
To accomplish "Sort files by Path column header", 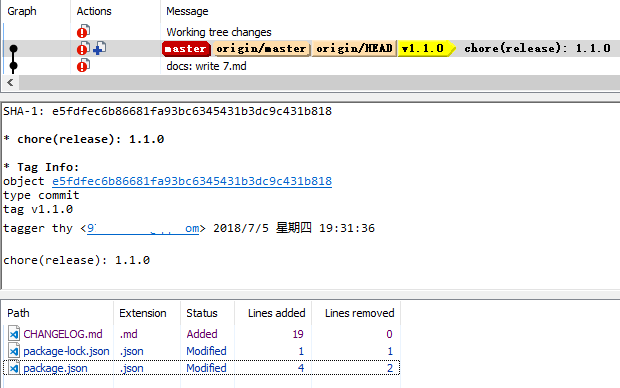I will (x=18, y=313).
